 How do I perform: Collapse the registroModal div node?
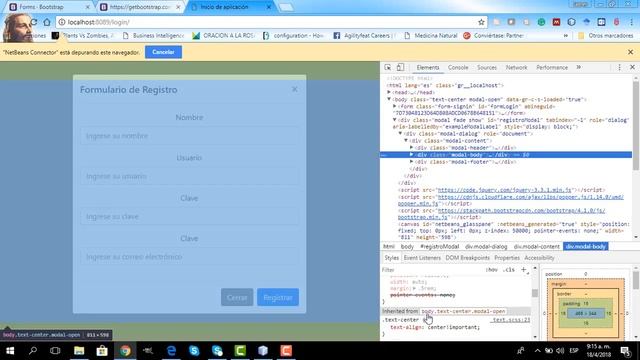pyautogui.click(x=395, y=120)
